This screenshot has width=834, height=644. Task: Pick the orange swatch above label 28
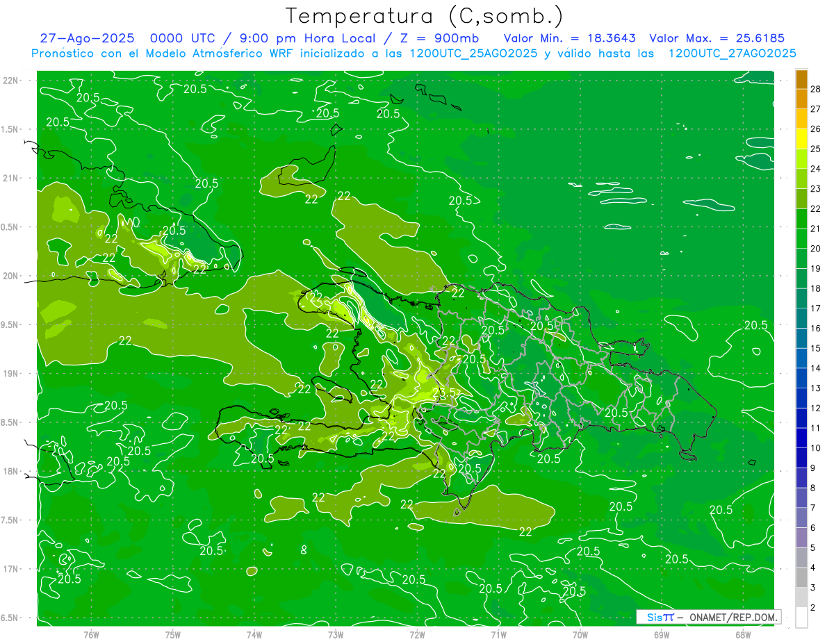click(801, 79)
